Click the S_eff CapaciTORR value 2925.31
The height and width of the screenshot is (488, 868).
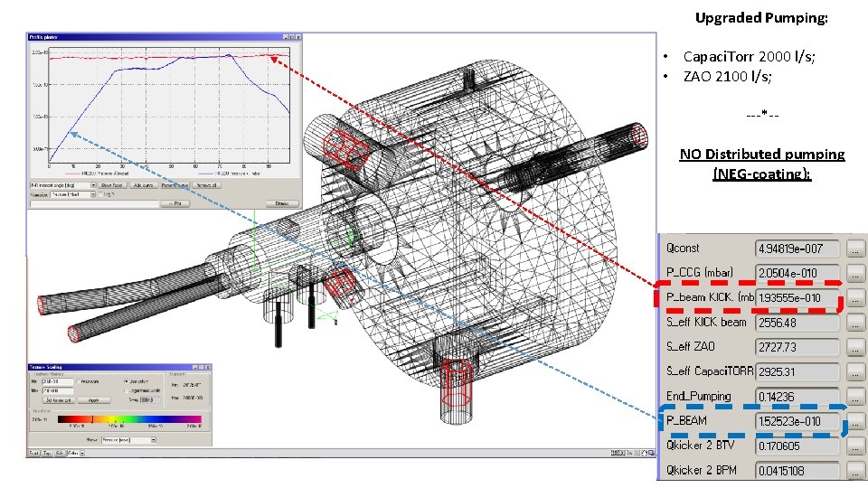pos(797,371)
